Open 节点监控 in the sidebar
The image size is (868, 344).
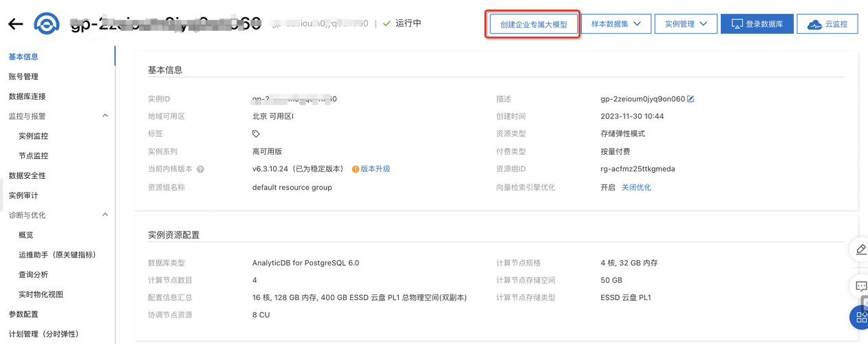(33, 156)
